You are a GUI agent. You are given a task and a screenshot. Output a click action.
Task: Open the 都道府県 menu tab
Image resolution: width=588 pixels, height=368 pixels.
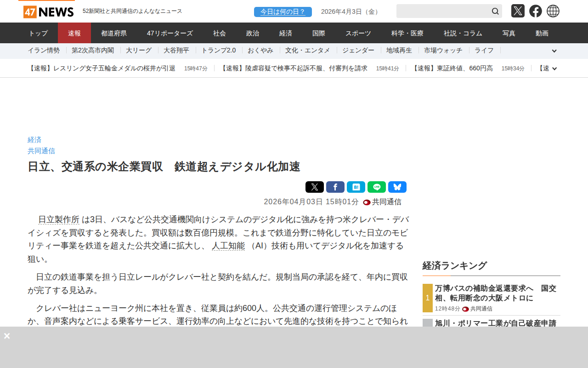pos(114,33)
